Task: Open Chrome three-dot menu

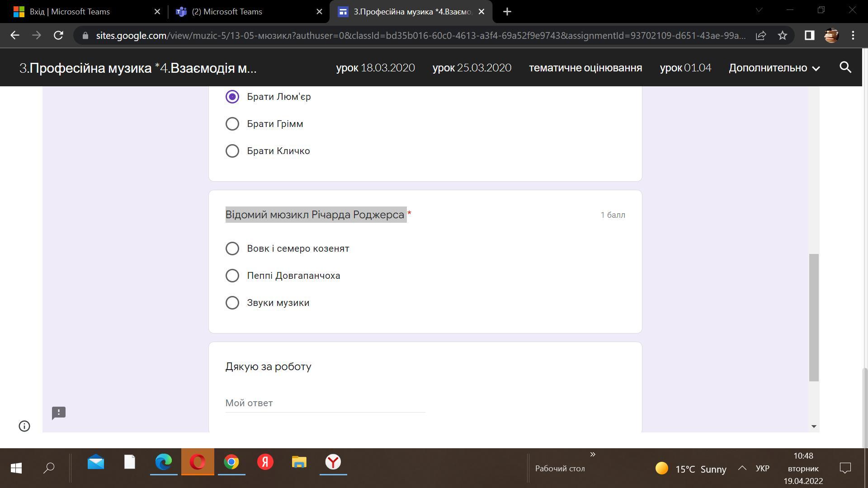Action: point(853,35)
